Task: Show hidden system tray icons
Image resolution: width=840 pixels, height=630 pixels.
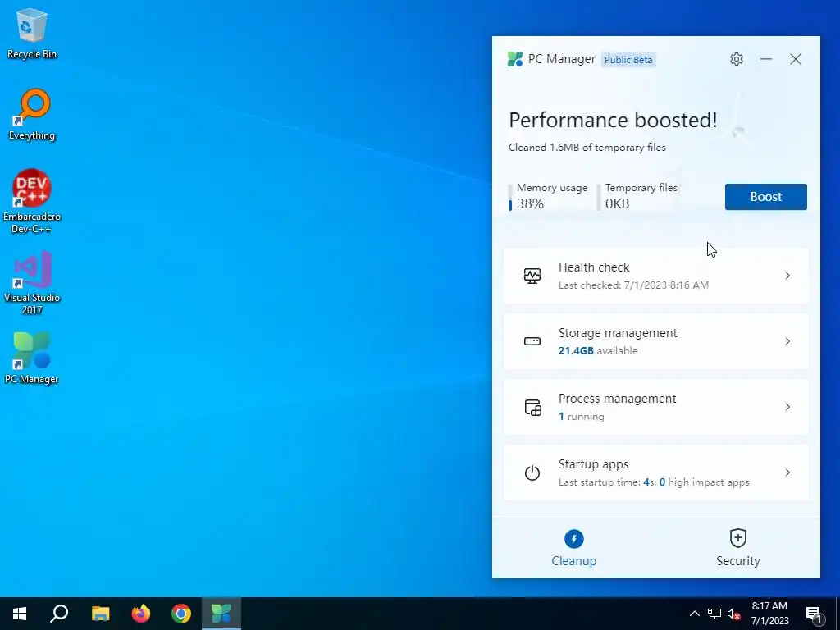Action: click(x=694, y=614)
